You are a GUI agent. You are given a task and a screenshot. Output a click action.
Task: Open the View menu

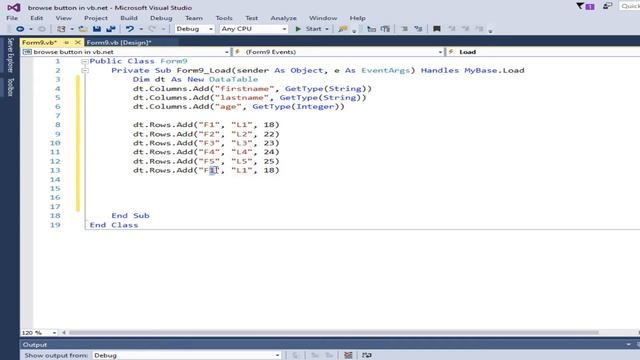tap(63, 18)
